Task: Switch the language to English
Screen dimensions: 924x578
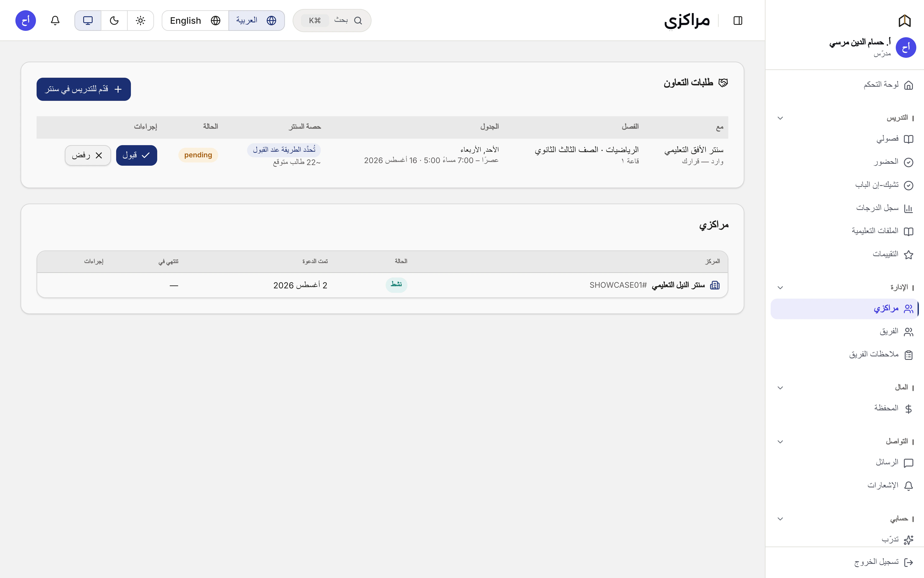Action: click(x=195, y=21)
